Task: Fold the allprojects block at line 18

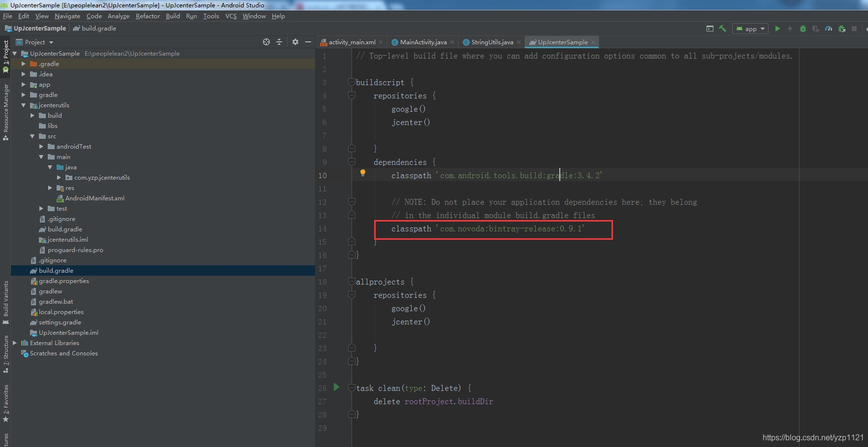Action: coord(352,282)
